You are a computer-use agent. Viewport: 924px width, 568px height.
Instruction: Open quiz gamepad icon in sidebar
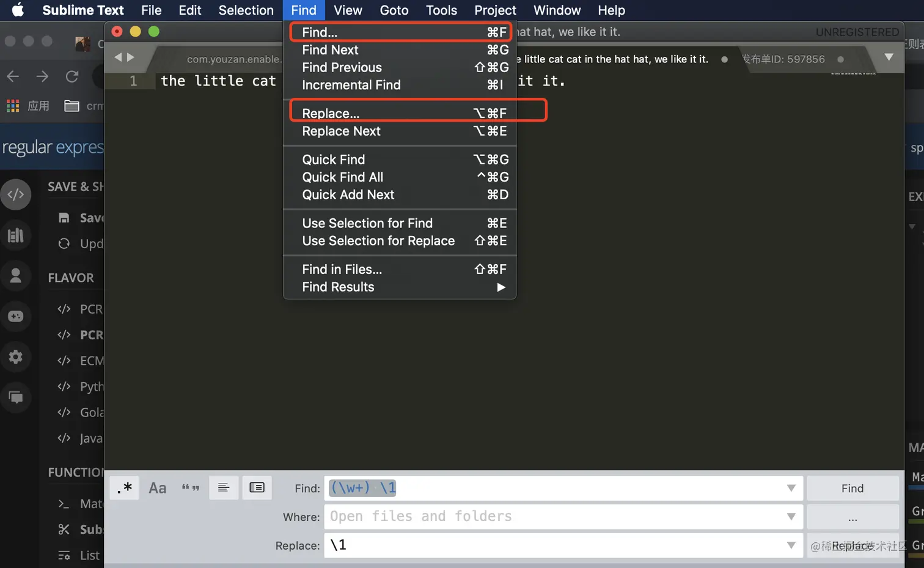pyautogui.click(x=16, y=316)
